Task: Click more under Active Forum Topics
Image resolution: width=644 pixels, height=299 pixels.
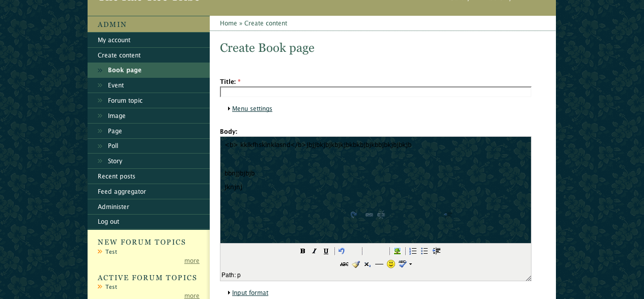Action: pos(192,296)
